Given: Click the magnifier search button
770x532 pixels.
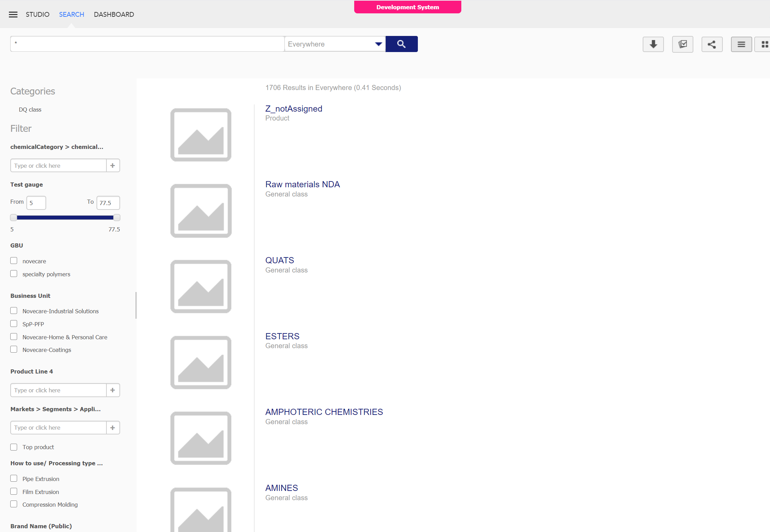Looking at the screenshot, I should coord(401,44).
